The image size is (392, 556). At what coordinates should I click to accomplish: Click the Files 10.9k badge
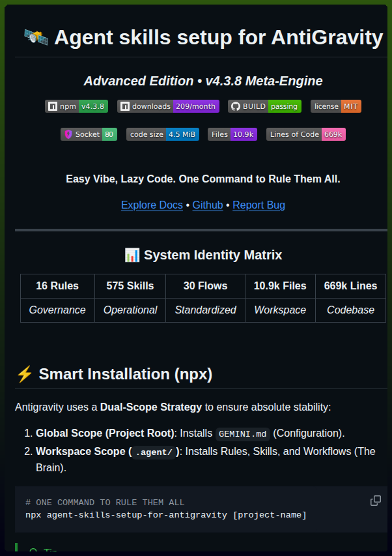232,134
